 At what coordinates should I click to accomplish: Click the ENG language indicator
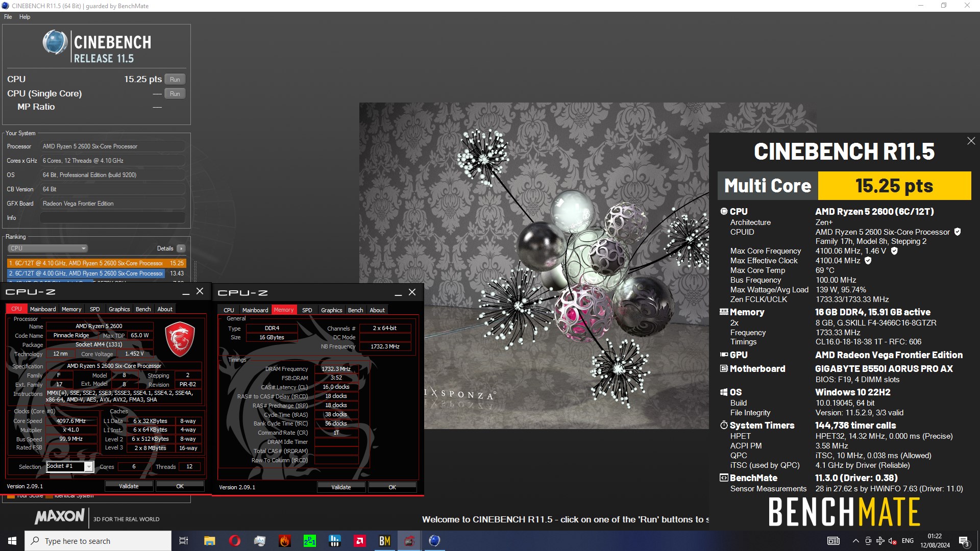pyautogui.click(x=908, y=541)
